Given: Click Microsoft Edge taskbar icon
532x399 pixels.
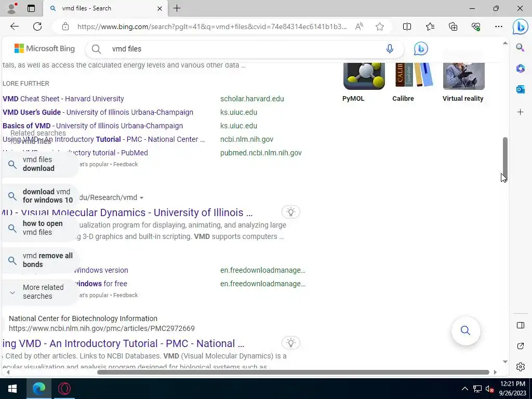Looking at the screenshot, I should pos(38,389).
